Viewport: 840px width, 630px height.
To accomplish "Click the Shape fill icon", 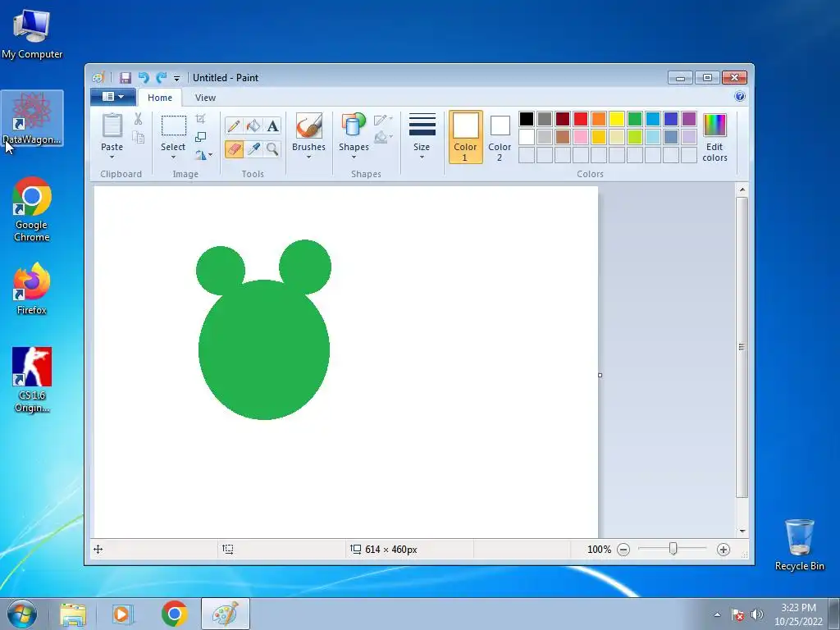I will tap(382, 137).
